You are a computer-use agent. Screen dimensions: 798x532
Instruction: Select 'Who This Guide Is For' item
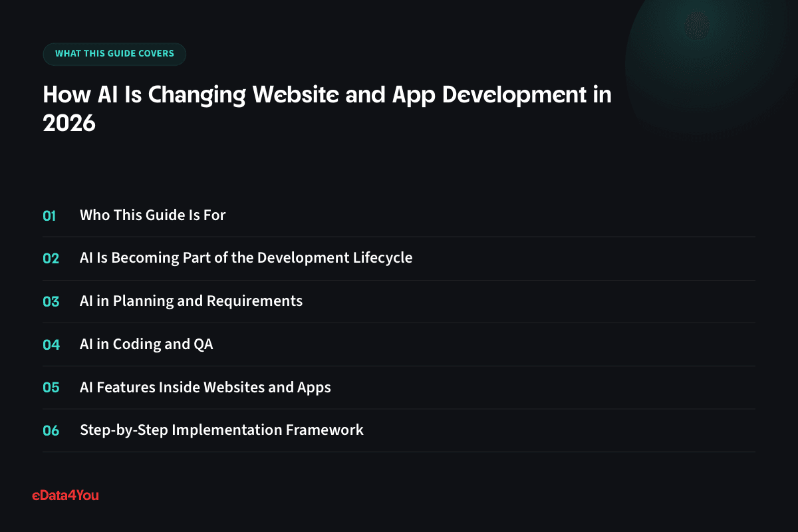pos(153,215)
